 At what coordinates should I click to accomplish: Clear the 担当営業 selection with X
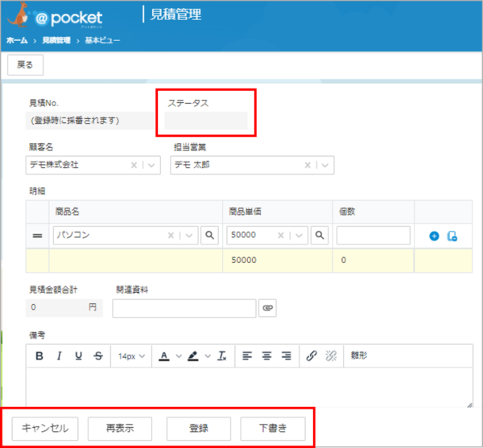308,165
